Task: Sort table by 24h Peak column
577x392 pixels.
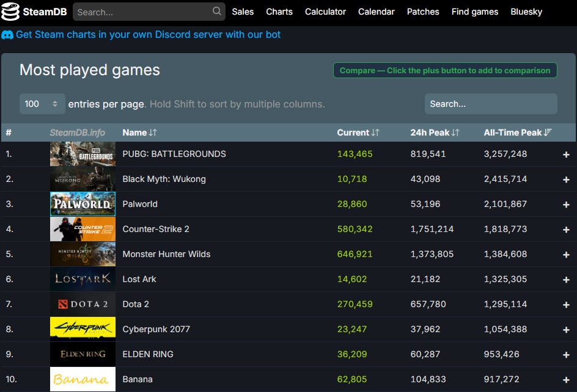Action: click(x=435, y=132)
